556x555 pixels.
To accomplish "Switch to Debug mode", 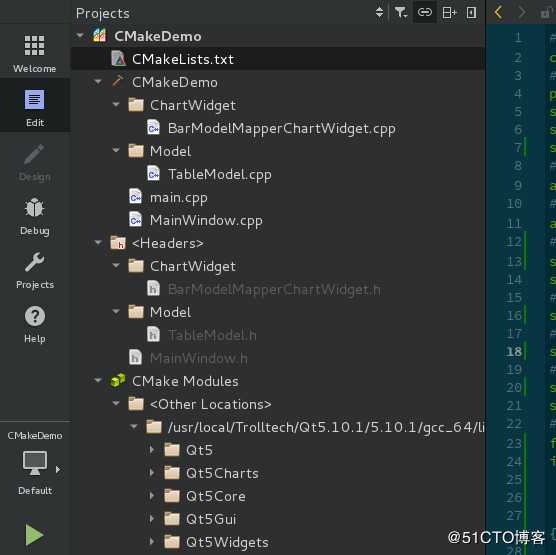I will pos(35,216).
